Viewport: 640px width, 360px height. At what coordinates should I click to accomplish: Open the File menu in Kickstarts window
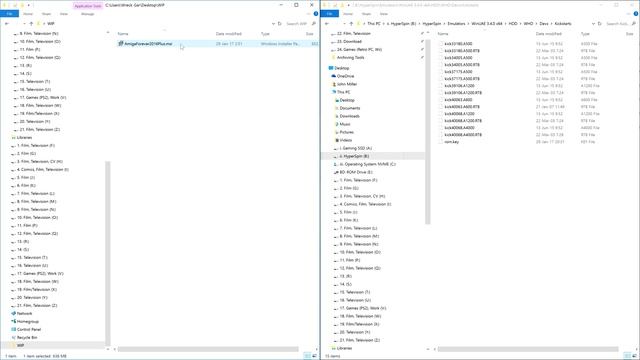click(x=329, y=14)
